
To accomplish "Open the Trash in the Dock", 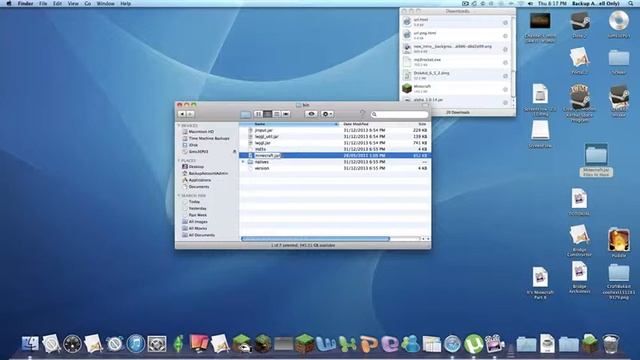I will 611,344.
